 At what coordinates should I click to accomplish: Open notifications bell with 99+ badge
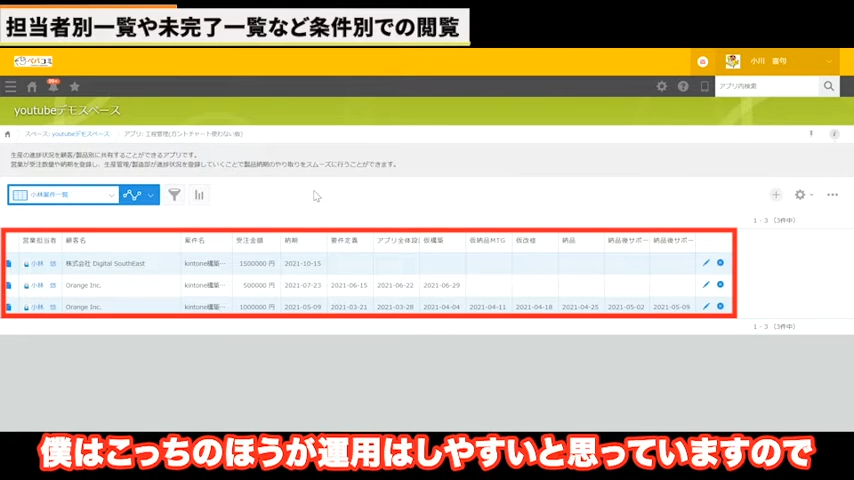(53, 86)
